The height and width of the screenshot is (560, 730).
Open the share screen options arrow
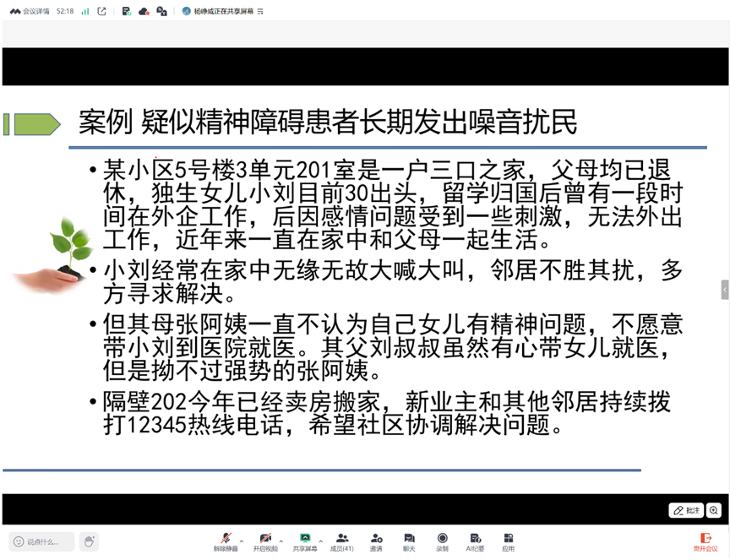tap(321, 541)
